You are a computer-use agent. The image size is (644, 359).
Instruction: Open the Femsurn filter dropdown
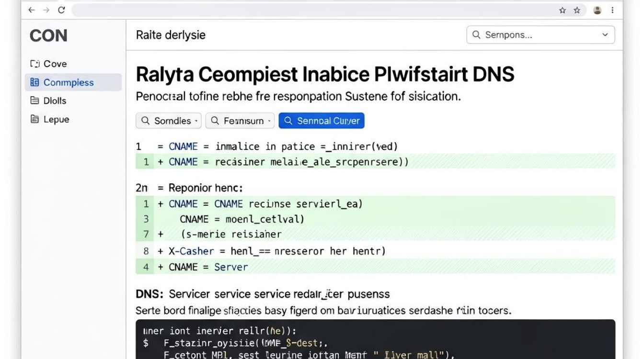(x=240, y=121)
